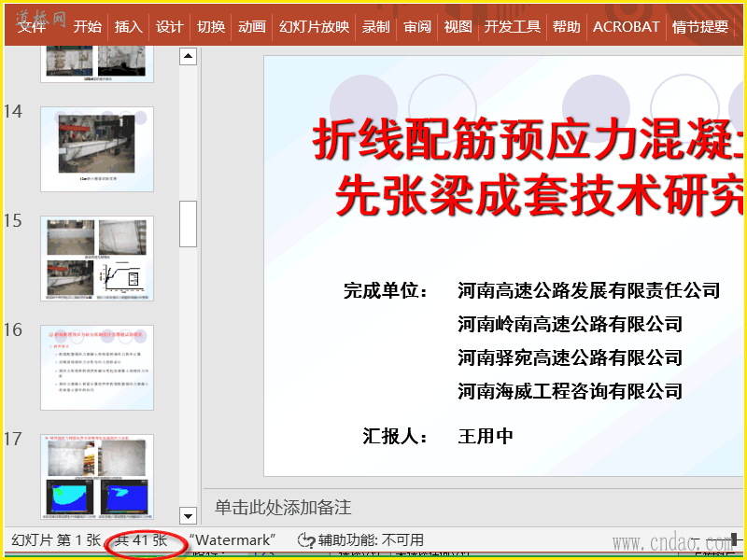Image resolution: width=747 pixels, height=560 pixels.
Task: Click the thumbnail pane scrollbar handle
Action: 189,224
